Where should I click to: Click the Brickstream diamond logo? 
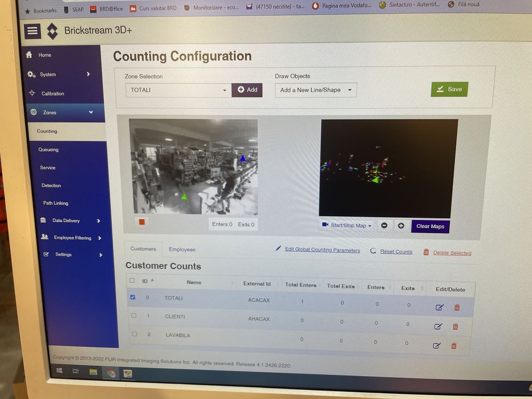52,31
